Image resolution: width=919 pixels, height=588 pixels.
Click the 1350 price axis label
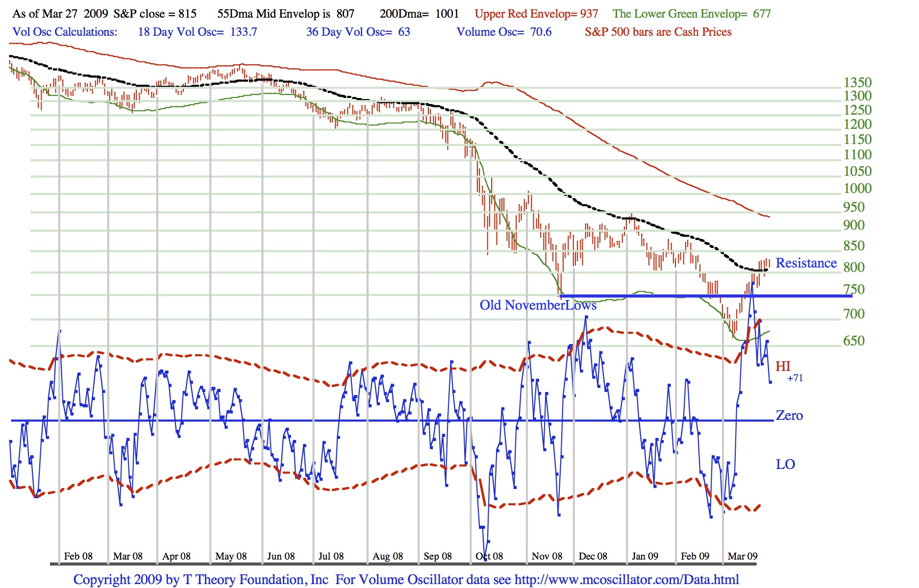(x=857, y=82)
